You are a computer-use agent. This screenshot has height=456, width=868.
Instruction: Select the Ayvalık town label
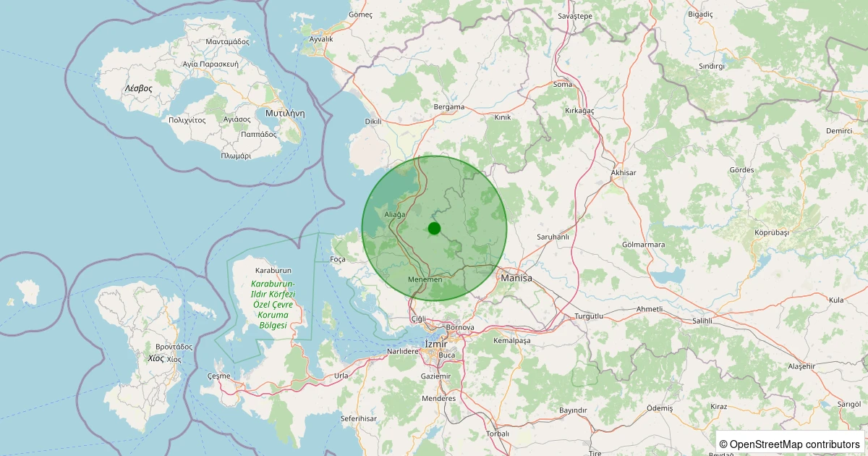pyautogui.click(x=321, y=39)
